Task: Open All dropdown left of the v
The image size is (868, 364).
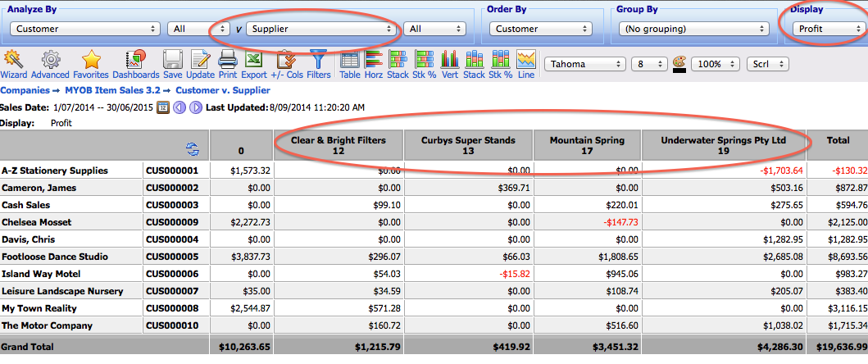Action: coord(198,29)
